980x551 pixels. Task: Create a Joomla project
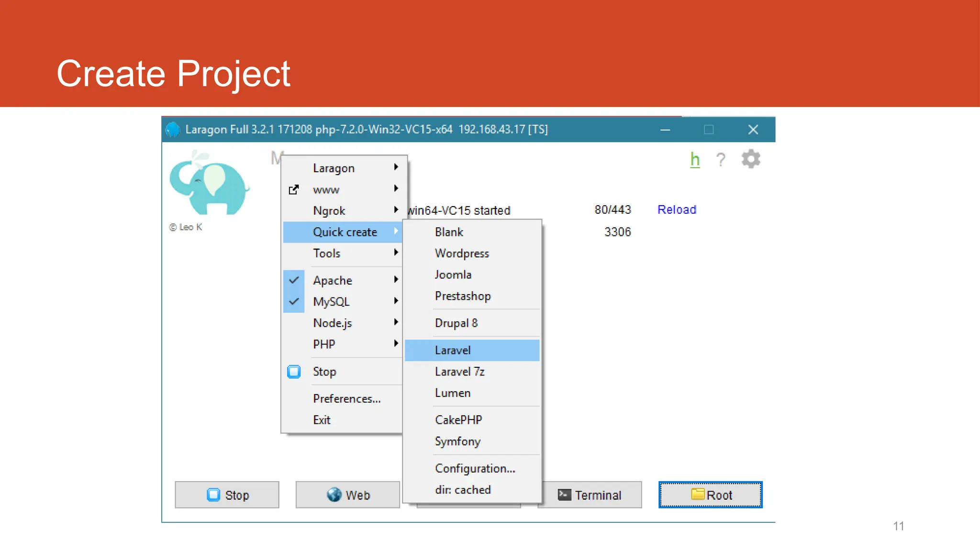(472, 275)
